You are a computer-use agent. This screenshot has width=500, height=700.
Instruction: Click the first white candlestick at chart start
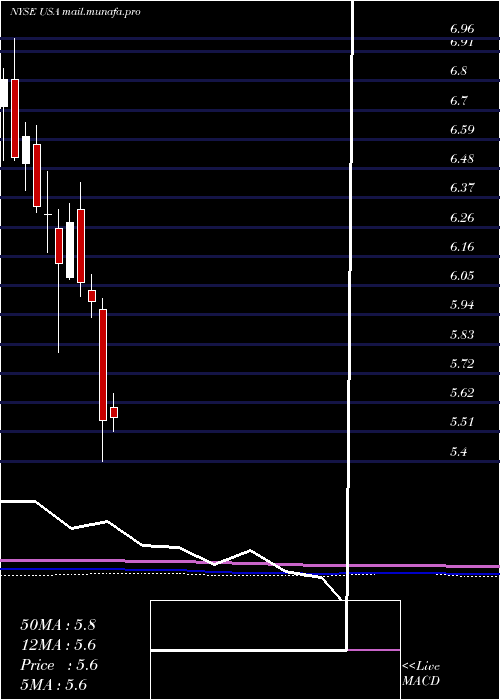click(4, 93)
